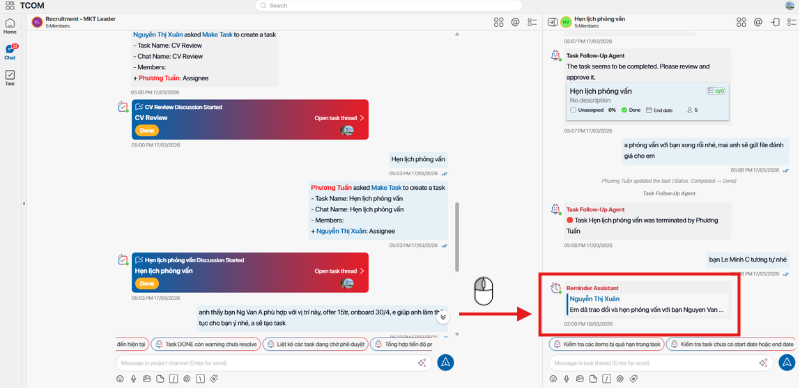Open emoji picker in task thread composer
This screenshot has height=388, width=799.
(x=553, y=379)
